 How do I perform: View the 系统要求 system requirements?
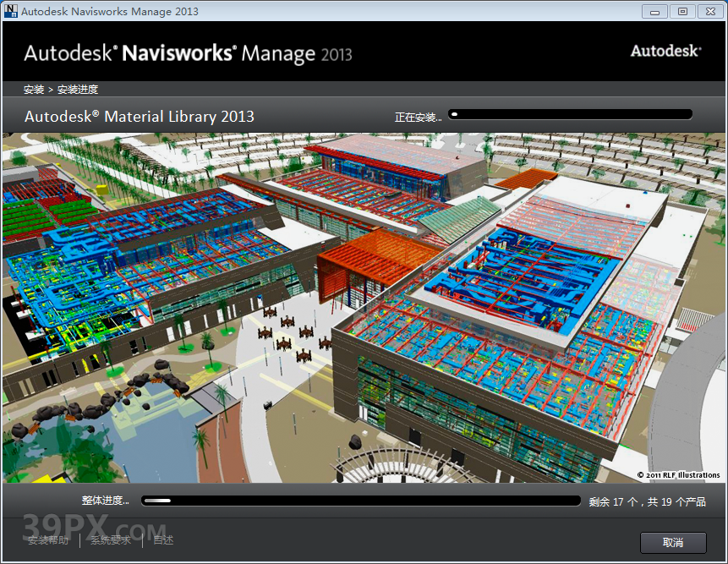[109, 541]
